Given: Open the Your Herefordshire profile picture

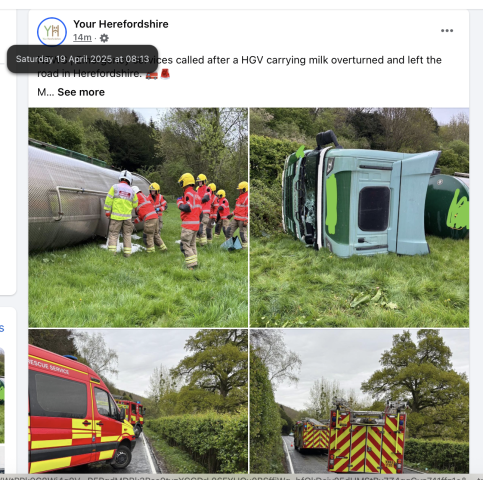Looking at the screenshot, I should 52,32.
